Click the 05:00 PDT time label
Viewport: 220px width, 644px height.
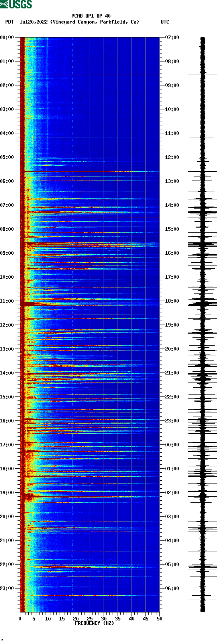[x=7, y=157]
